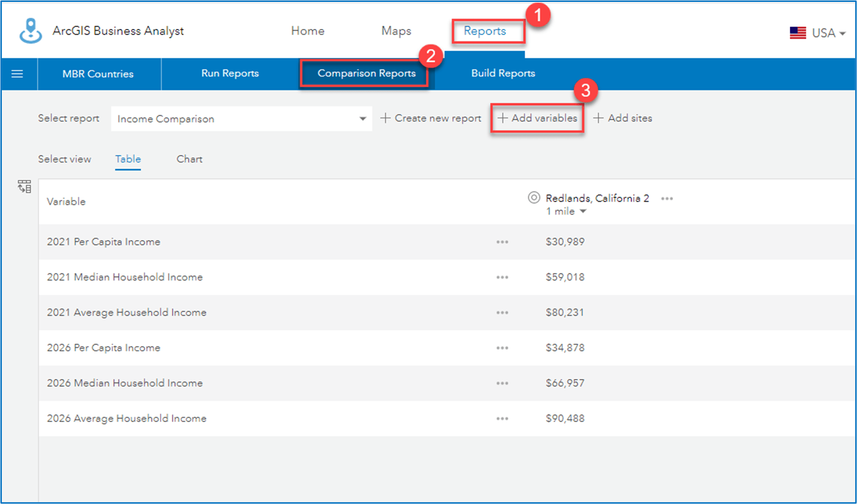Click the transpose table icon in left sidebar

pyautogui.click(x=24, y=187)
